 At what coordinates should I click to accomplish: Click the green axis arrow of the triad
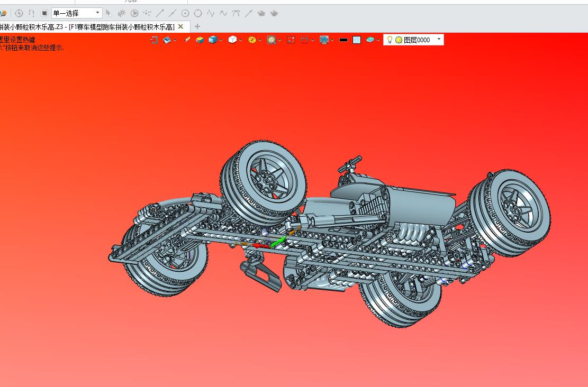click(x=279, y=241)
